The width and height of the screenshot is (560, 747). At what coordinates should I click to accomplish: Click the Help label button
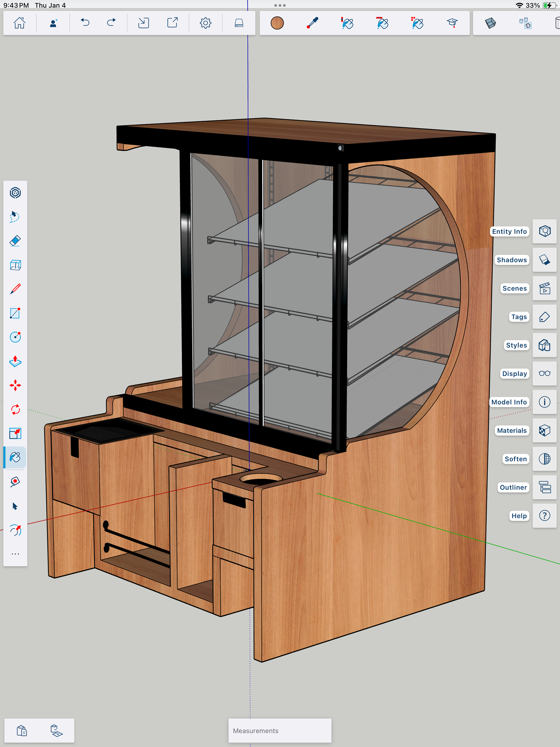[x=519, y=516]
